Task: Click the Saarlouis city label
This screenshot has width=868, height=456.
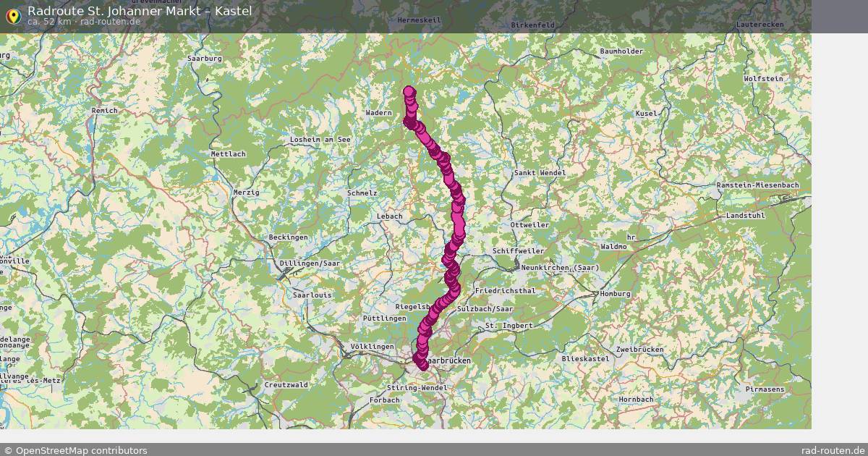Action: coord(312,295)
